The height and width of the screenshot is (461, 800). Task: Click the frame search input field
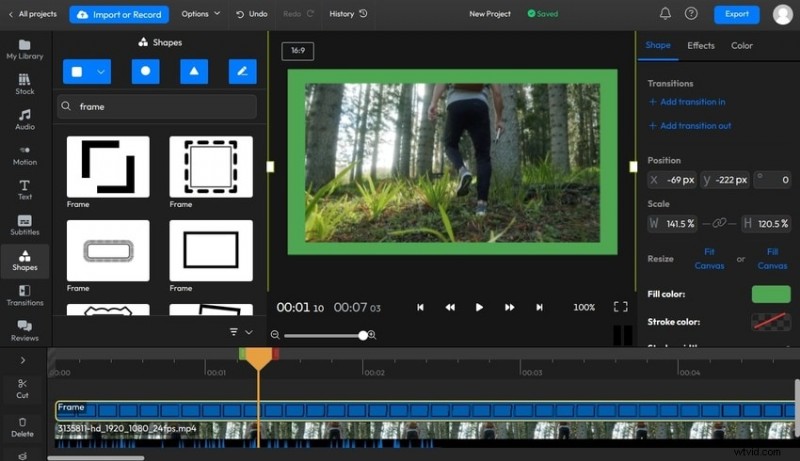pos(157,107)
